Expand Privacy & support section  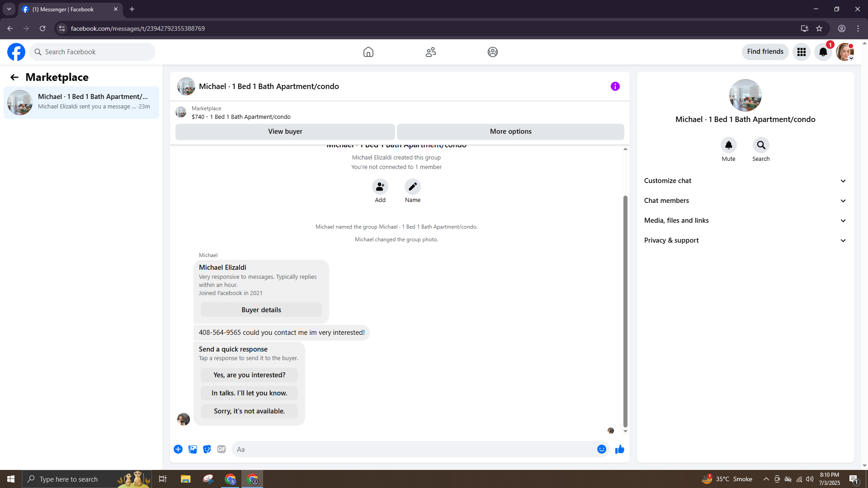click(x=745, y=240)
